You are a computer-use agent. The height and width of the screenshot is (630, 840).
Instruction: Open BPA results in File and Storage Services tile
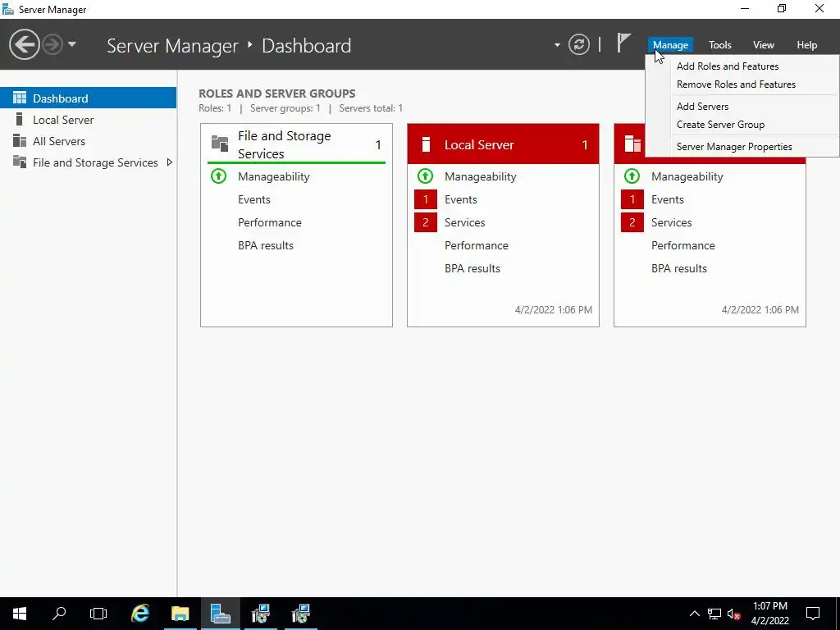click(266, 246)
